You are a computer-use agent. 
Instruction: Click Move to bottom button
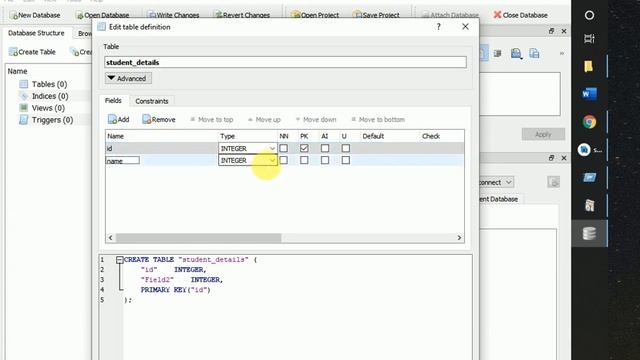pos(378,120)
